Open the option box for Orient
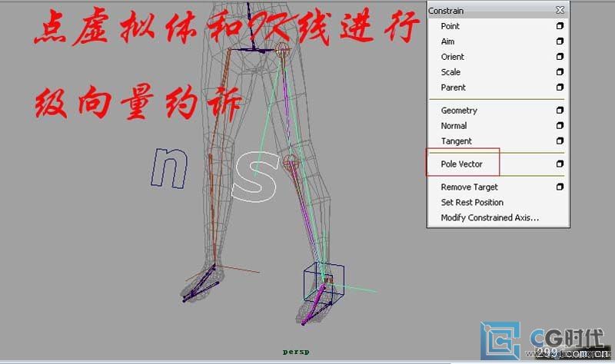Image resolution: width=615 pixels, height=364 pixels. click(x=560, y=56)
